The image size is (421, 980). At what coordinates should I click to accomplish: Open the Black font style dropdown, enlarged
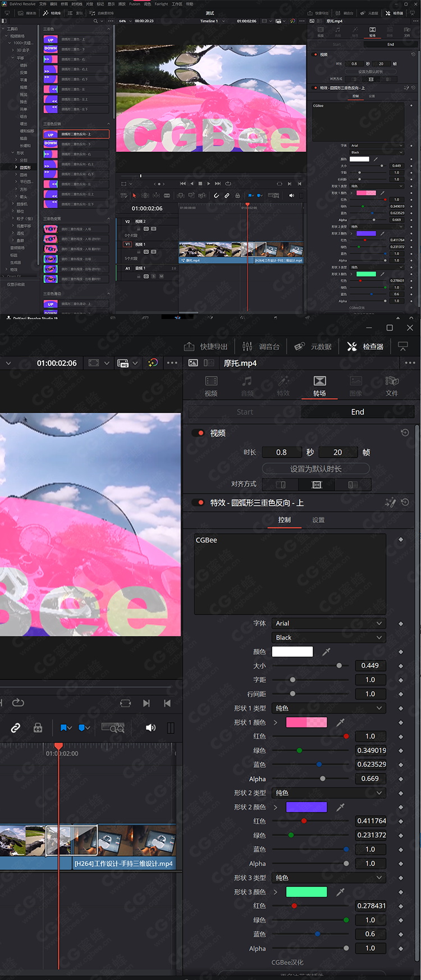pos(329,637)
